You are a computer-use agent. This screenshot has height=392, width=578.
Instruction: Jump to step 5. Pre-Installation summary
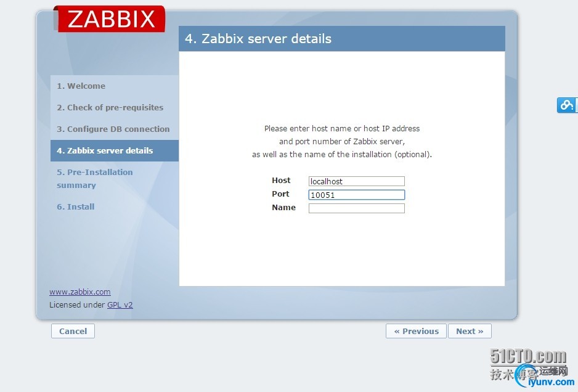95,179
